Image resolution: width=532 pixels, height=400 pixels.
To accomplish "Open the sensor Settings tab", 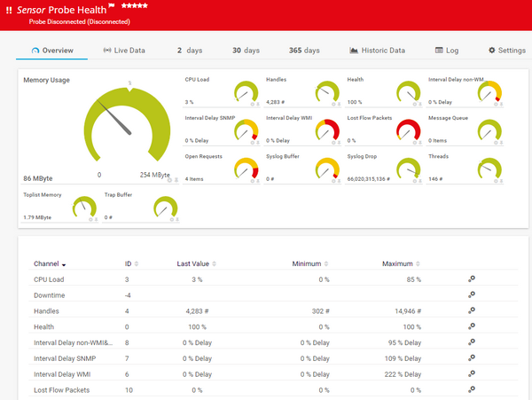I will [506, 51].
